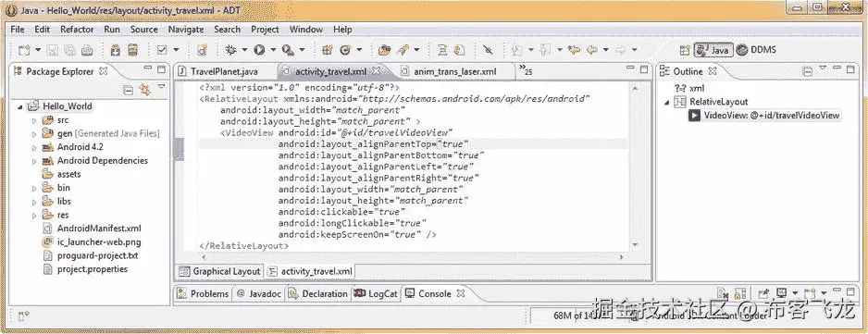Toggle Mark Occurrences pencil icon
Image resolution: width=868 pixels, height=334 pixels.
point(488,50)
